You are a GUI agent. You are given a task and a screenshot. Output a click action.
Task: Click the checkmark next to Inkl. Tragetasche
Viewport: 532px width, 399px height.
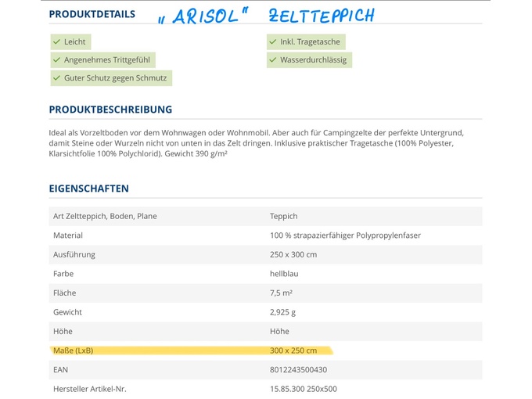(x=273, y=41)
